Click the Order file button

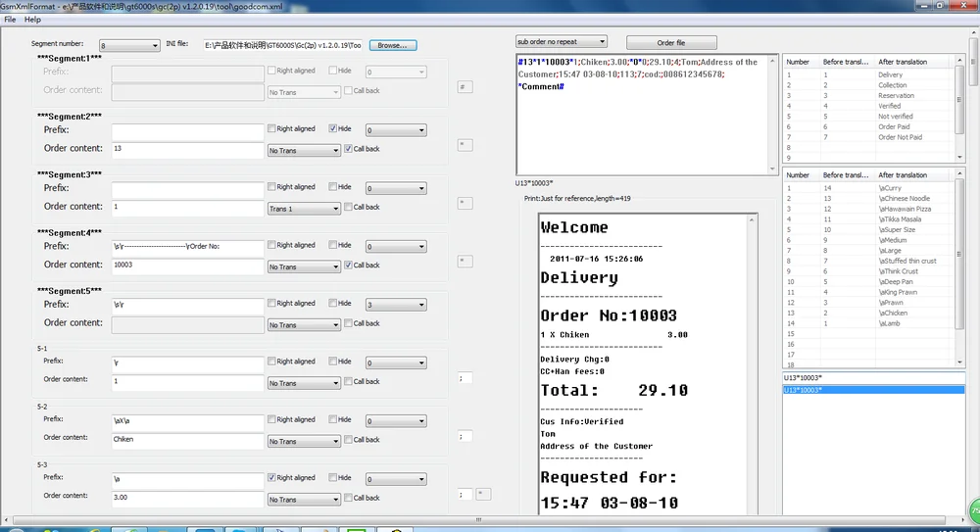[671, 42]
